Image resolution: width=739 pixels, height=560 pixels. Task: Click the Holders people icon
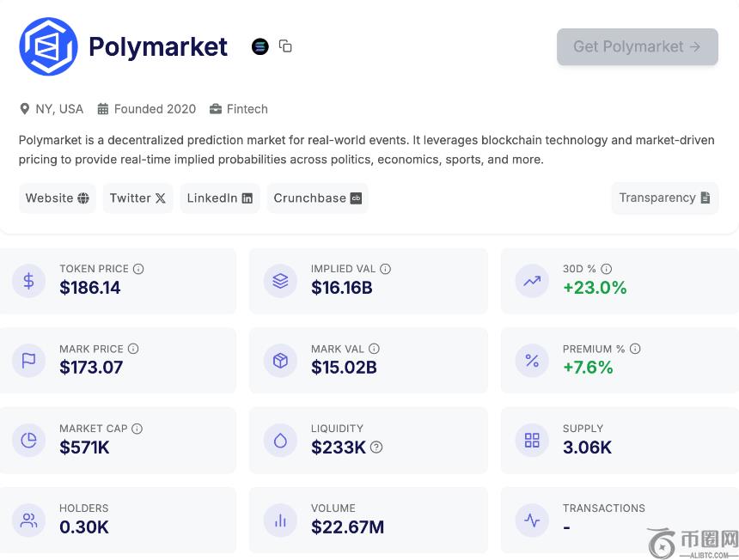pos(28,520)
